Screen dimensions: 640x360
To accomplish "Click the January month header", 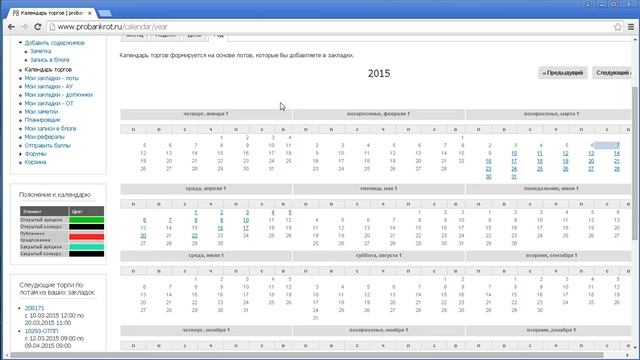I will pos(206,114).
